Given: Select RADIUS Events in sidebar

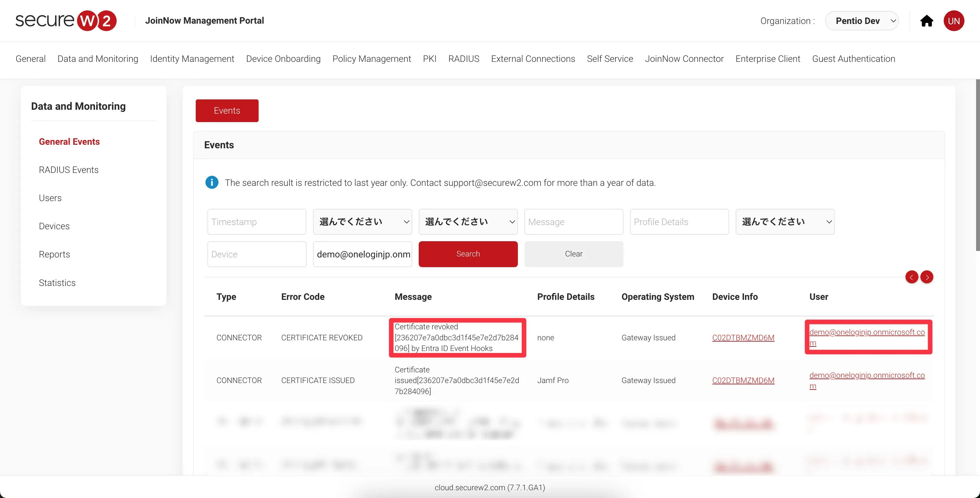Looking at the screenshot, I should pos(68,170).
